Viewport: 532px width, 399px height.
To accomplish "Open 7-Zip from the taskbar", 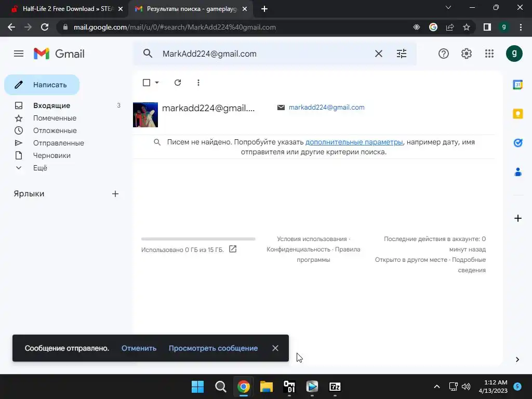I will pyautogui.click(x=335, y=387).
